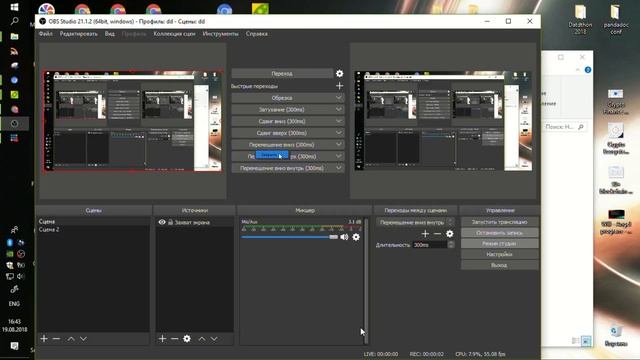Select the Захват экрана source row
Screen dimensions: 640x360
pyautogui.click(x=194, y=222)
